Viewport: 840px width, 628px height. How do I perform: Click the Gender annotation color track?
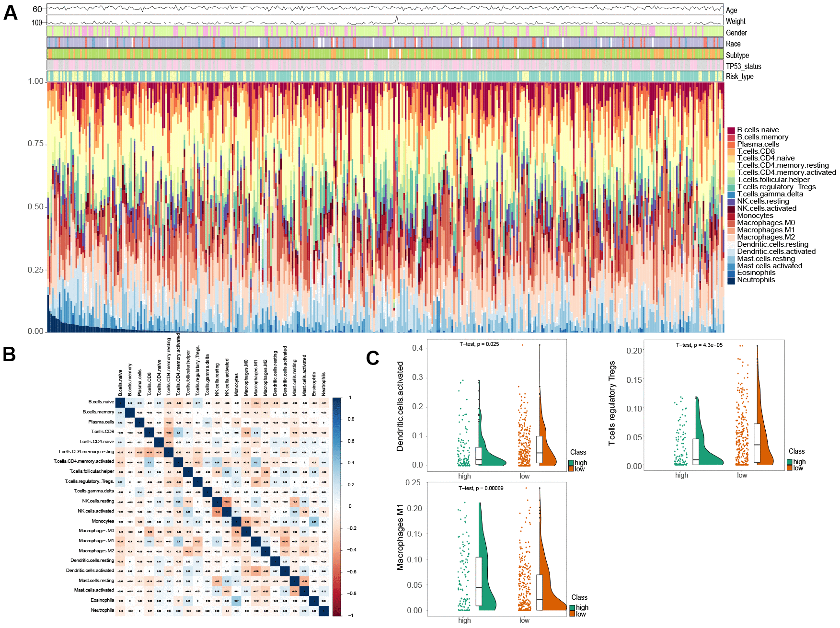tap(385, 31)
